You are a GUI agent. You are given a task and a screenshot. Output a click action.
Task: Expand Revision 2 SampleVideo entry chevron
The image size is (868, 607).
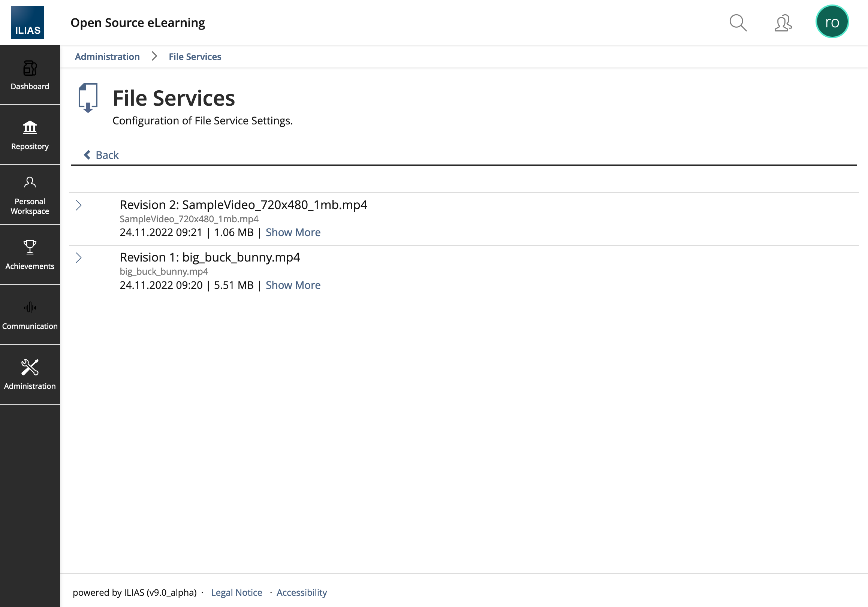pyautogui.click(x=79, y=205)
